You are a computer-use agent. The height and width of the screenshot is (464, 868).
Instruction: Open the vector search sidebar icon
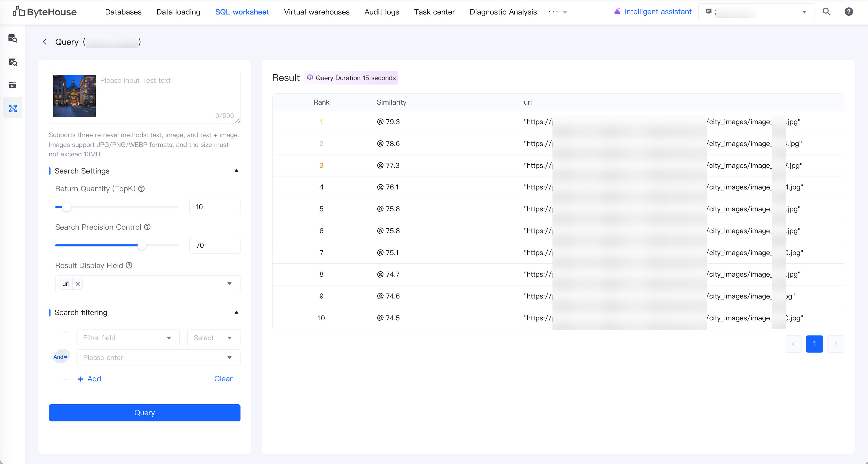[x=13, y=108]
